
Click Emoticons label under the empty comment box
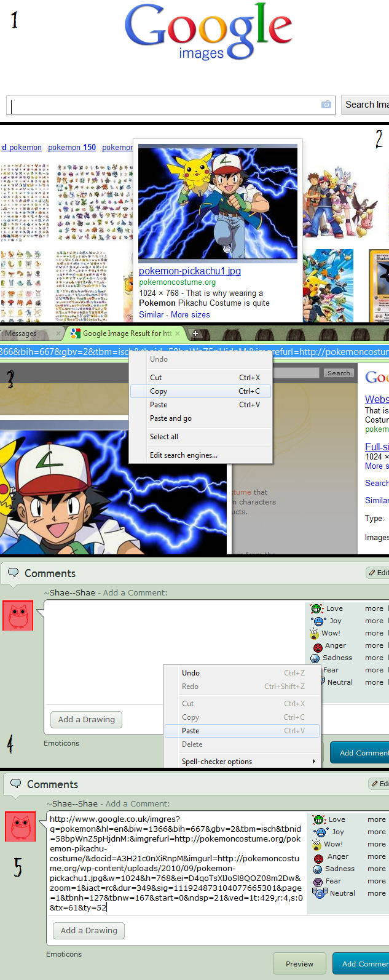[61, 743]
